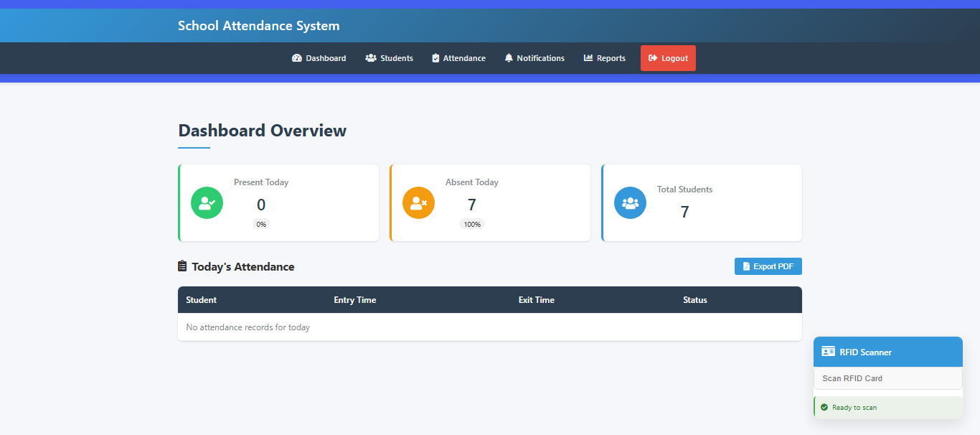Open the Dashboard nav item

[319, 58]
